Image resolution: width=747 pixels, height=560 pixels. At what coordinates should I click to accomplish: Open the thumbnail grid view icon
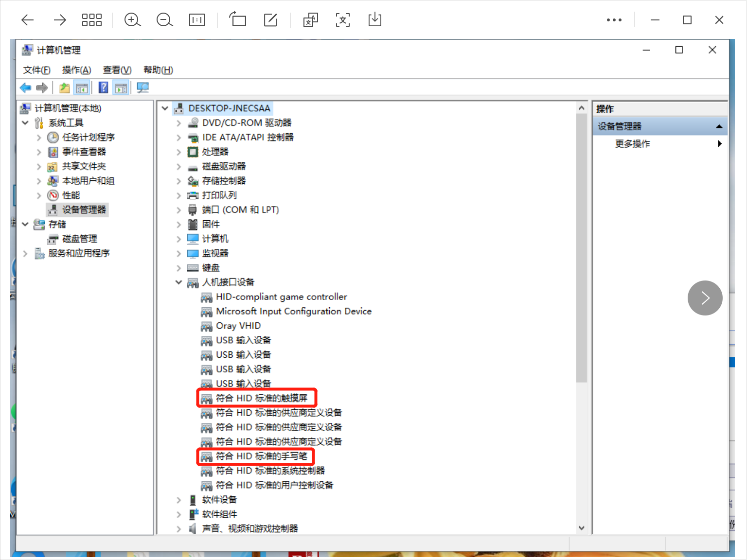pyautogui.click(x=91, y=20)
